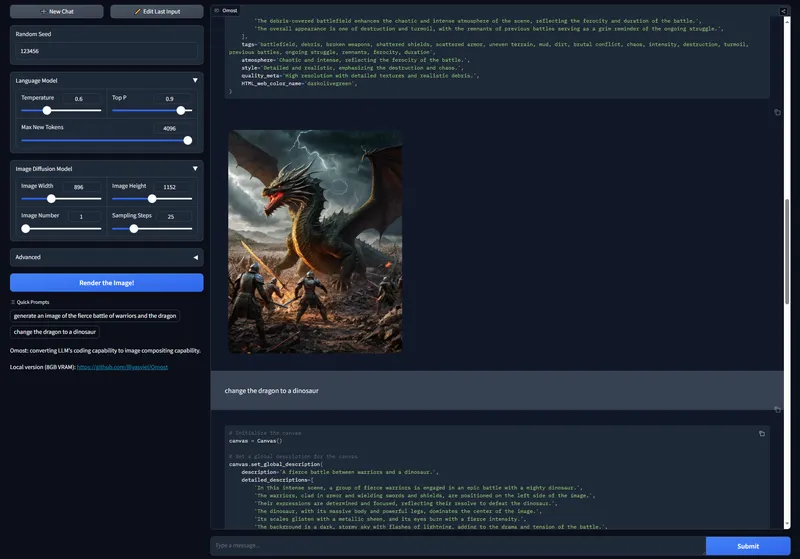Select quick prompt 'change the dragon to a dinosaur'

click(55, 332)
